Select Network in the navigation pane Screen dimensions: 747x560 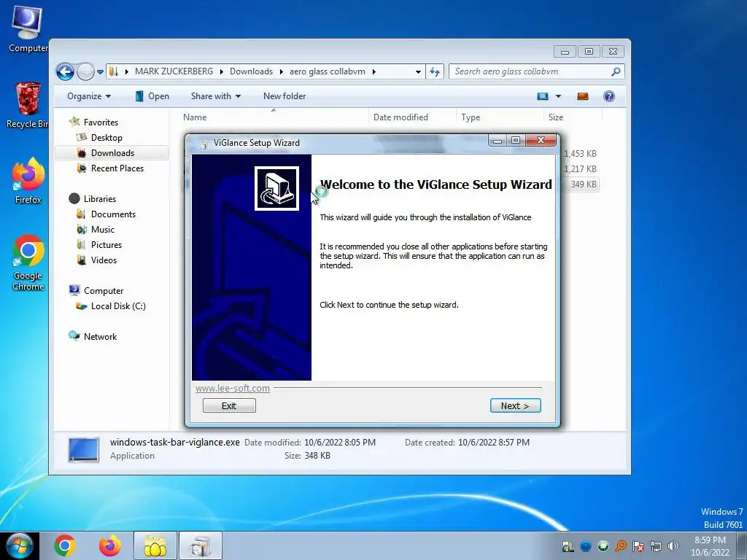pos(100,337)
